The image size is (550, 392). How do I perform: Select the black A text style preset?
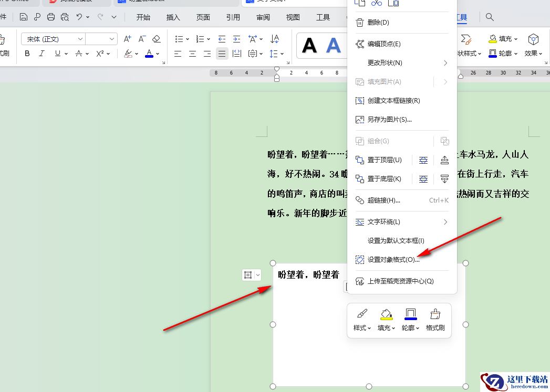[x=309, y=45]
